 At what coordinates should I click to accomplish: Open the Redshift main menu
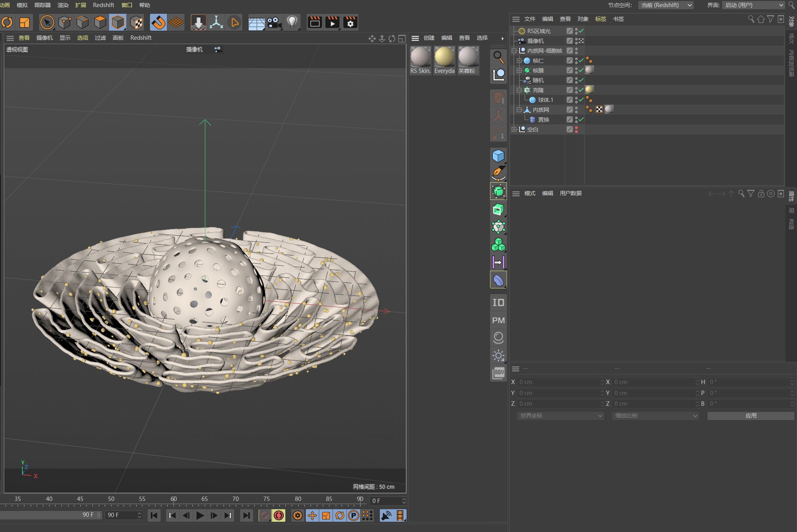(x=104, y=5)
